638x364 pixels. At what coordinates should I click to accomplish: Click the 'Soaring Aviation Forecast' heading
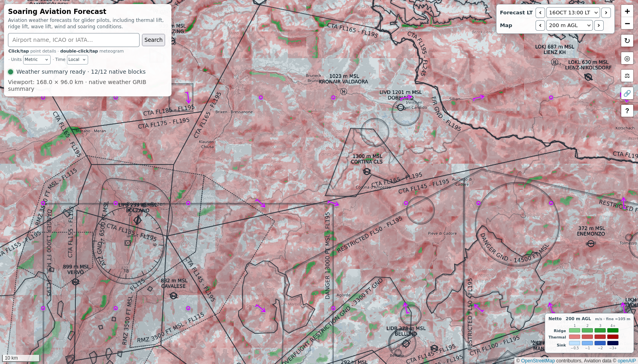pyautogui.click(x=57, y=12)
